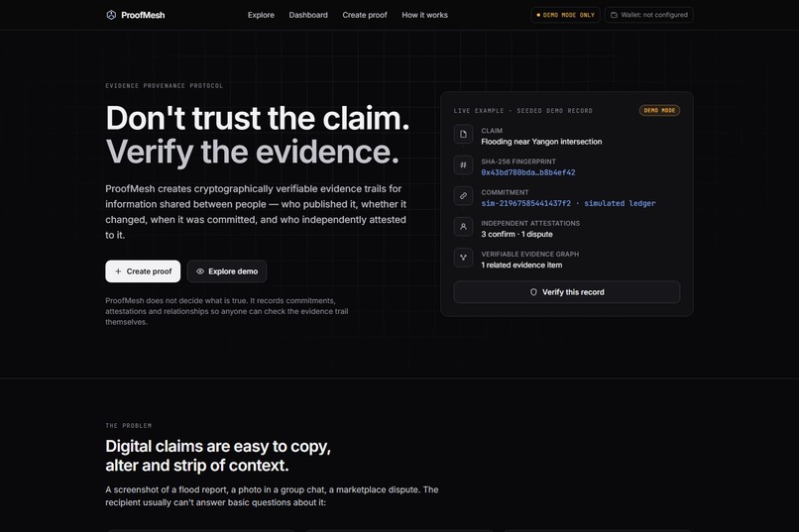Click the hash icon beside SHA-256 Fingerprint
The width and height of the screenshot is (799, 532).
coord(463,164)
